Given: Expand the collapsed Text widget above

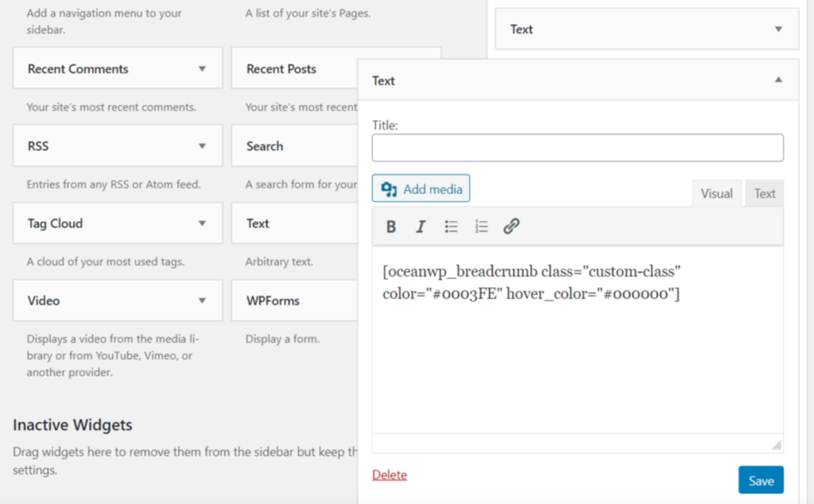Looking at the screenshot, I should [x=778, y=29].
